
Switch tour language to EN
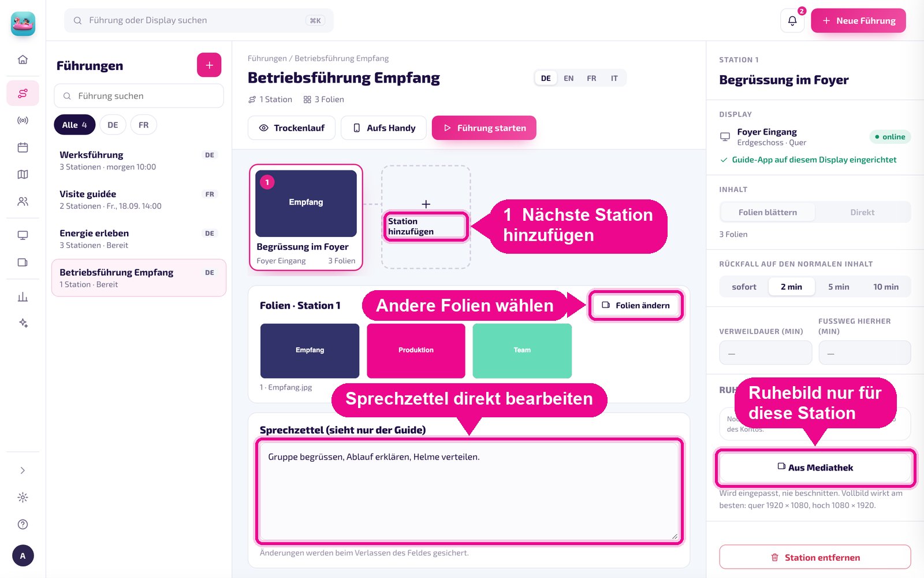[569, 78]
